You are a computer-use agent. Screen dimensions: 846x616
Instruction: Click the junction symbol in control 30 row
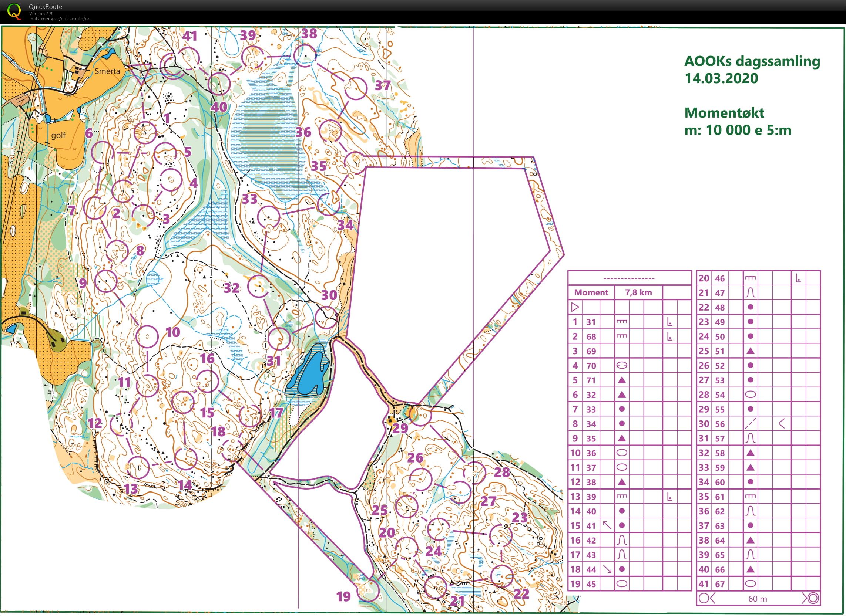coord(781,424)
